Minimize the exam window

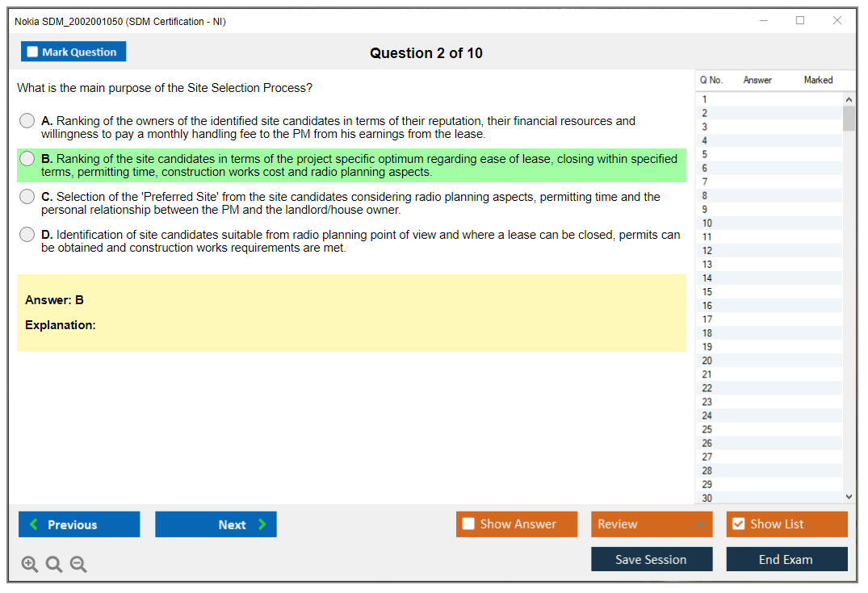click(x=763, y=21)
